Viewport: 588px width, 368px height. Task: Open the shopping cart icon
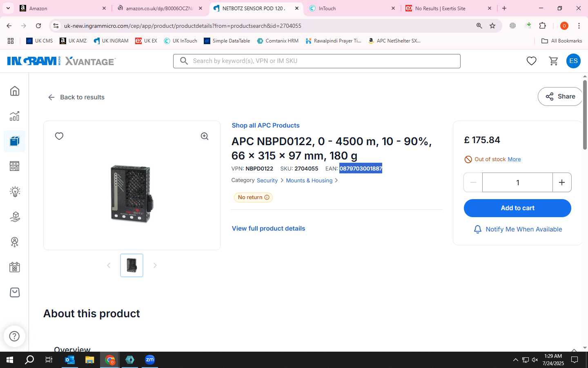(553, 61)
